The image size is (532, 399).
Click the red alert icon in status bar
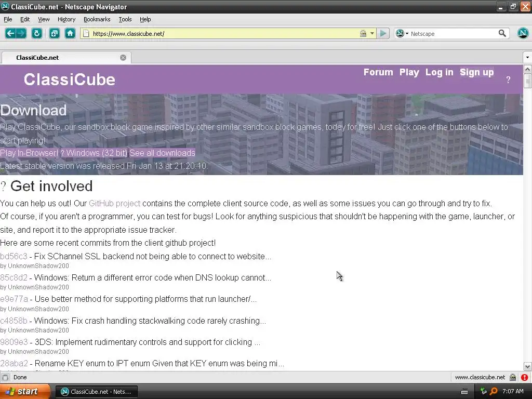pos(524,377)
